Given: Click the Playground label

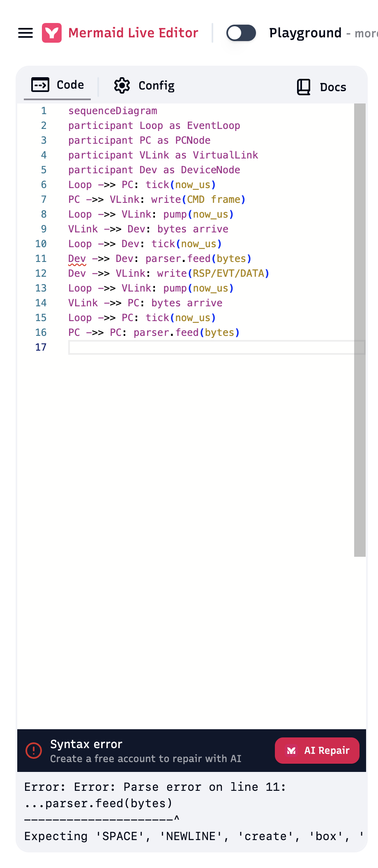Looking at the screenshot, I should 305,33.
